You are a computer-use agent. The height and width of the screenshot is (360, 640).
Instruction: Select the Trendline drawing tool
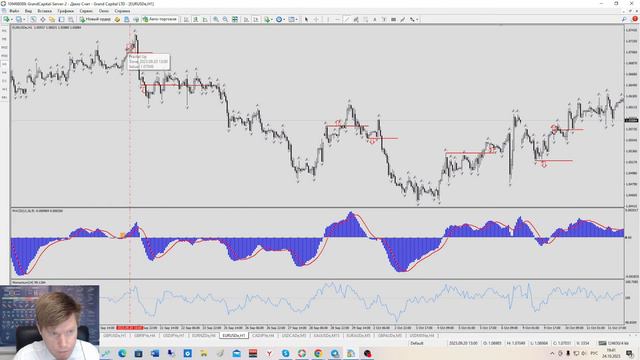347,19
